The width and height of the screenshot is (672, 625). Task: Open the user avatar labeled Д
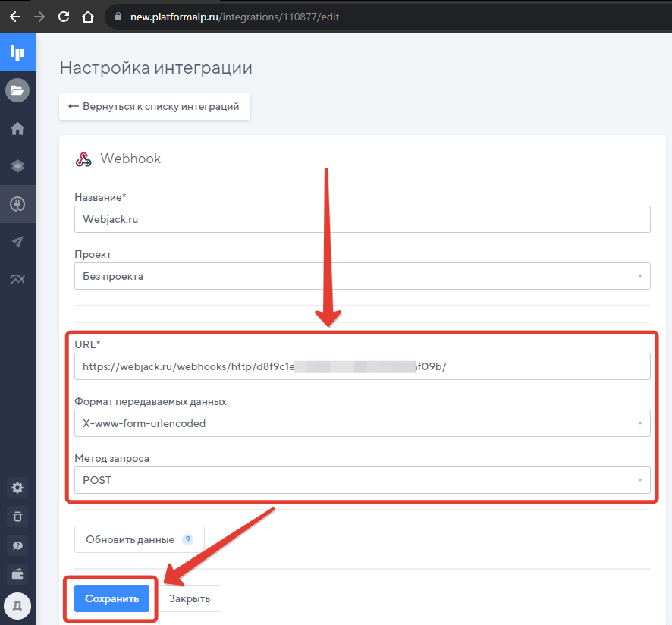pyautogui.click(x=17, y=606)
